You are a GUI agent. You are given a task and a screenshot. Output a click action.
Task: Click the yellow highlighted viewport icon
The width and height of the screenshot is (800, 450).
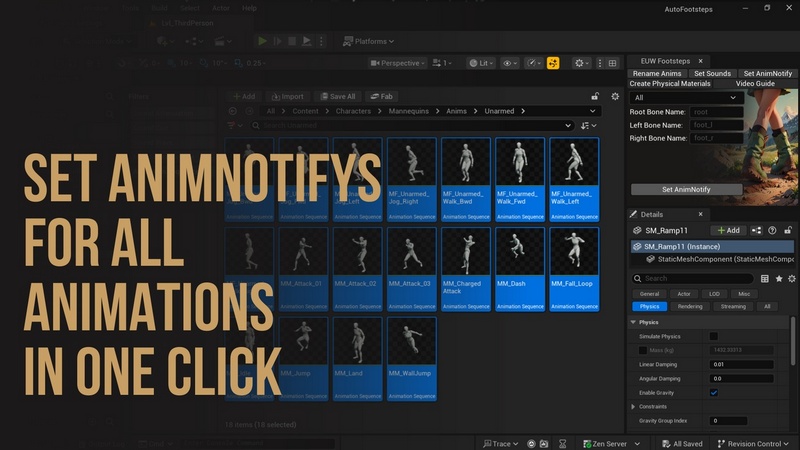coord(553,63)
